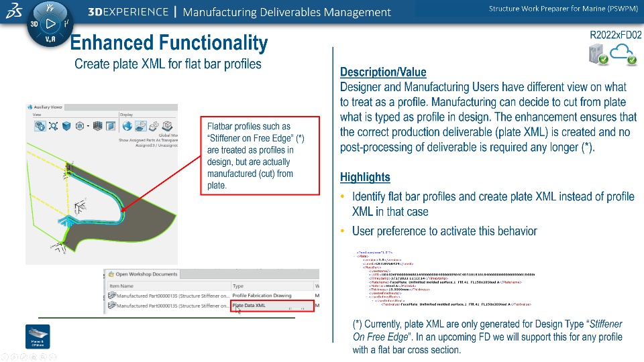Screen dimensions: 644x362
Task: Select the Open Workshop Documents tab
Action: click(142, 274)
